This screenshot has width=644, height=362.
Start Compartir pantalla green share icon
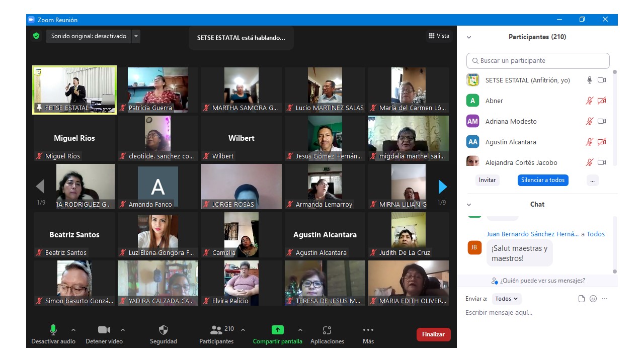[278, 330]
